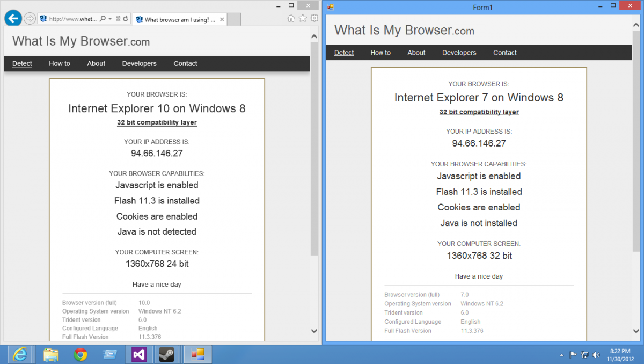Click the What Is My Browser.com logo in Internet Explorer
The height and width of the screenshot is (364, 644).
pyautogui.click(x=81, y=41)
